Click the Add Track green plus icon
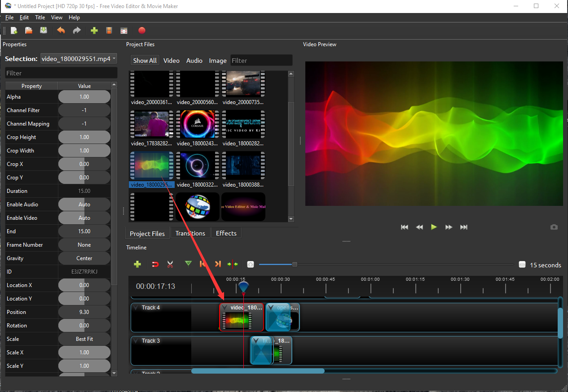Screen dimensions: 568x392 tap(137, 264)
